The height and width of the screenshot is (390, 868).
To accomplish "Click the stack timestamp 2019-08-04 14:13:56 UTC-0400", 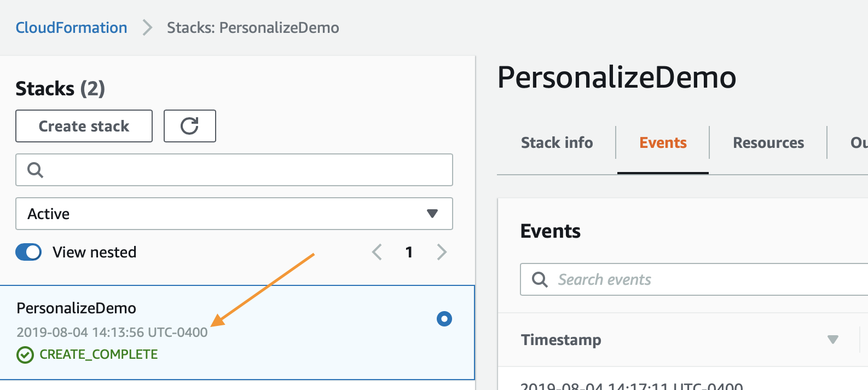I will click(112, 332).
